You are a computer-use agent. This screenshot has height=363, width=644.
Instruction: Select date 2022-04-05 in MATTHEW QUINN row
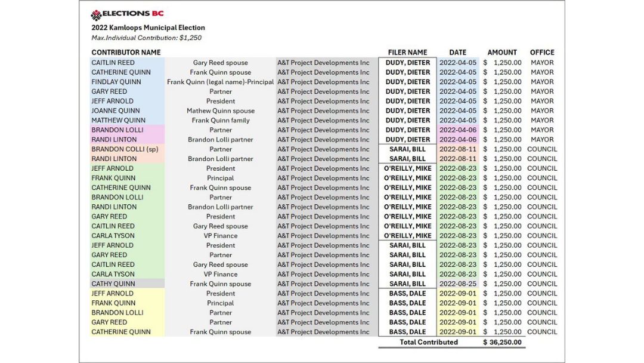tap(458, 121)
